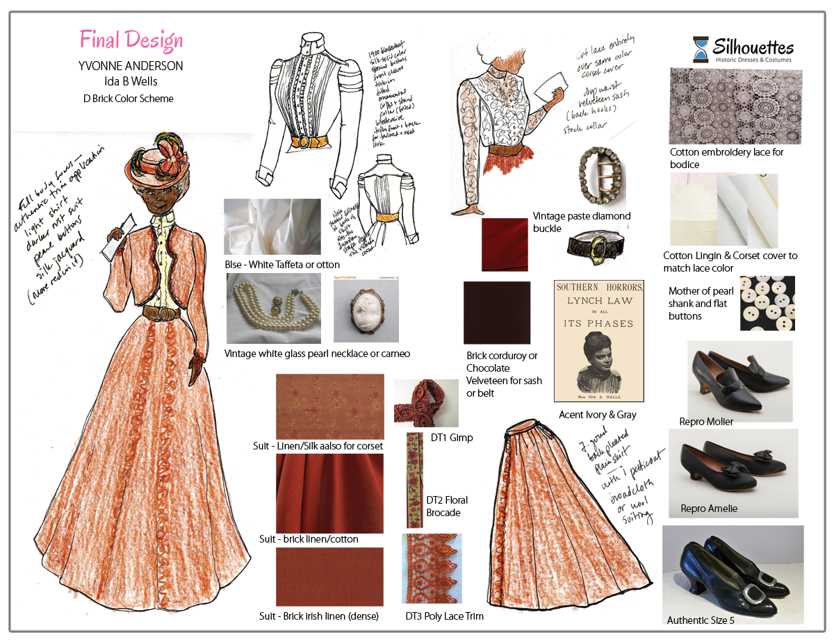Screen dimensions: 834x644
Task: Click the "DT1 Gimp" caption
Action: click(x=452, y=437)
